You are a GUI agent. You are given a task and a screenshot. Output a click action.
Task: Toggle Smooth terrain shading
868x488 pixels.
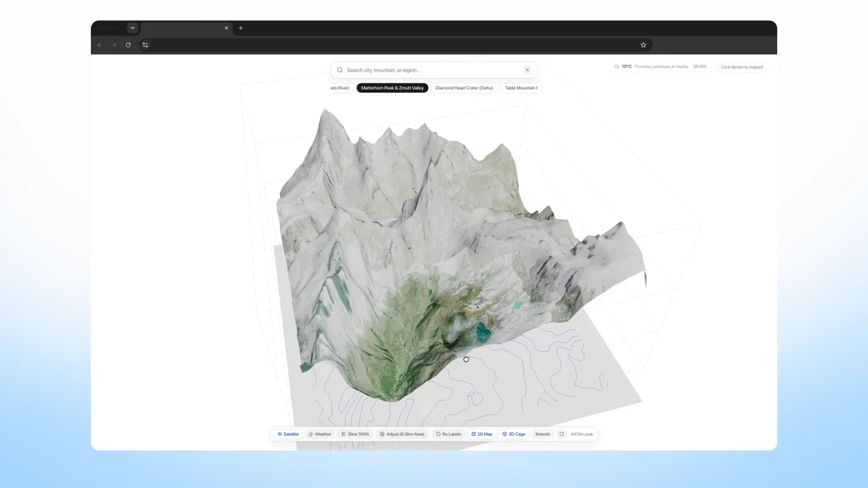click(542, 434)
